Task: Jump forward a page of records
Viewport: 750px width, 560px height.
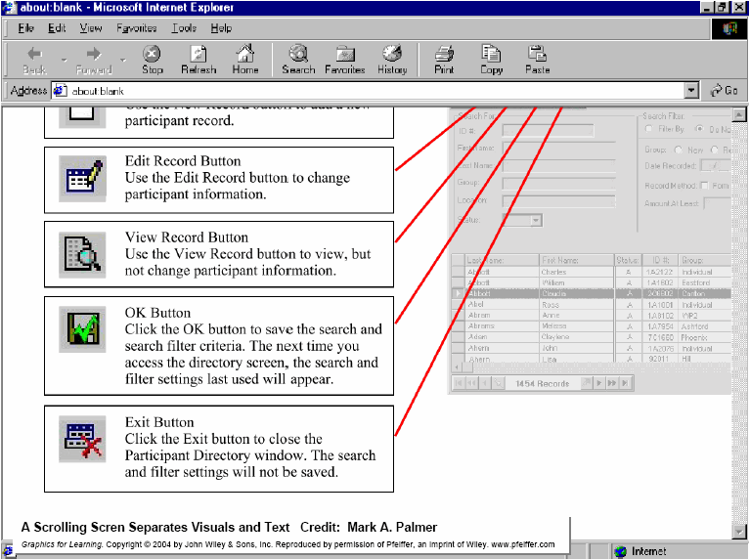Action: click(x=612, y=383)
